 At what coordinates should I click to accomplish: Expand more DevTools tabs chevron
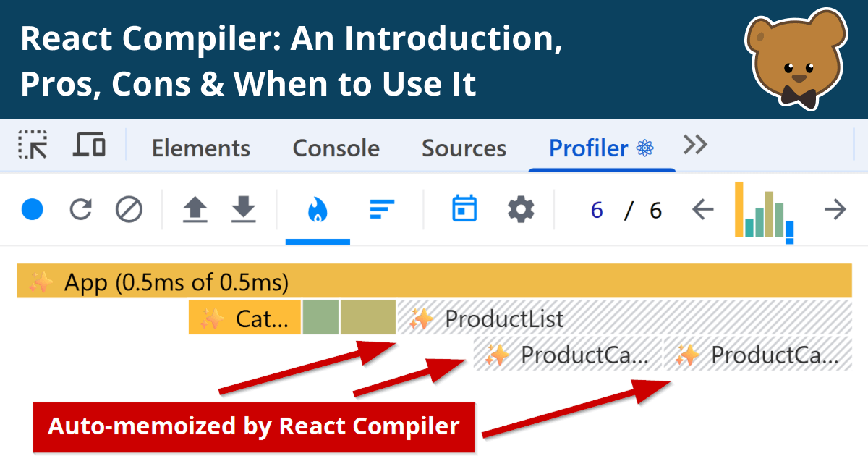point(695,145)
